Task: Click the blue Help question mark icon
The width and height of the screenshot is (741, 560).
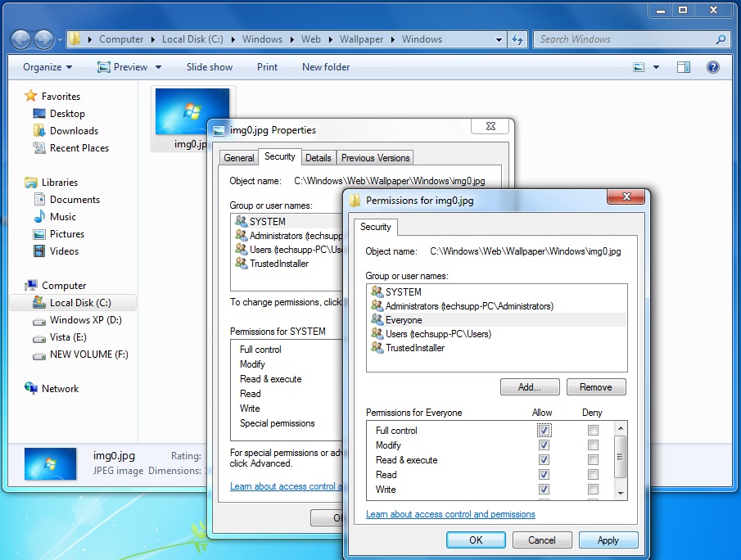Action: click(x=712, y=67)
